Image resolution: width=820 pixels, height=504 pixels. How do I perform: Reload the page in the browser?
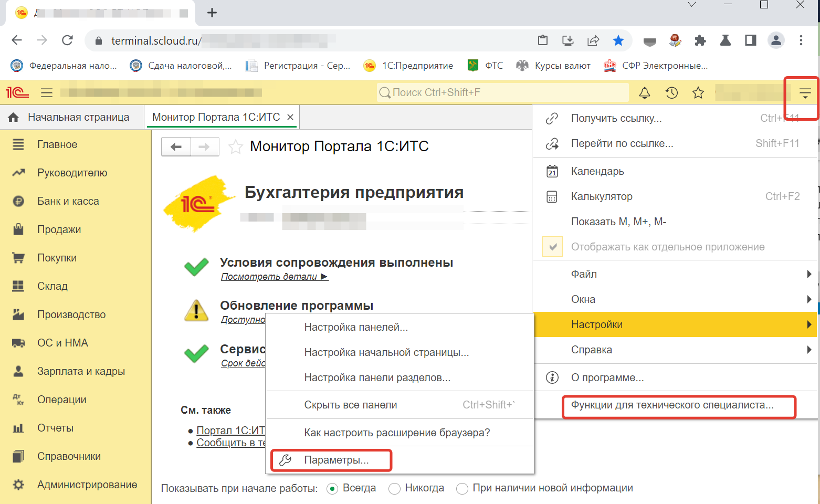click(x=67, y=40)
